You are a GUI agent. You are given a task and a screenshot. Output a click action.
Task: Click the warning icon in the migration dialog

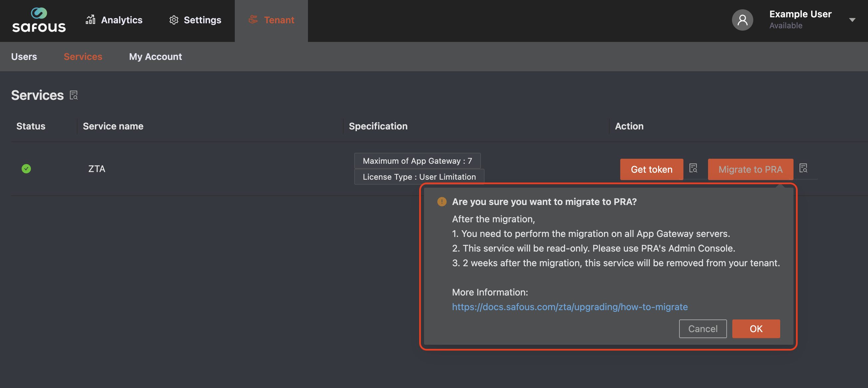[442, 202]
